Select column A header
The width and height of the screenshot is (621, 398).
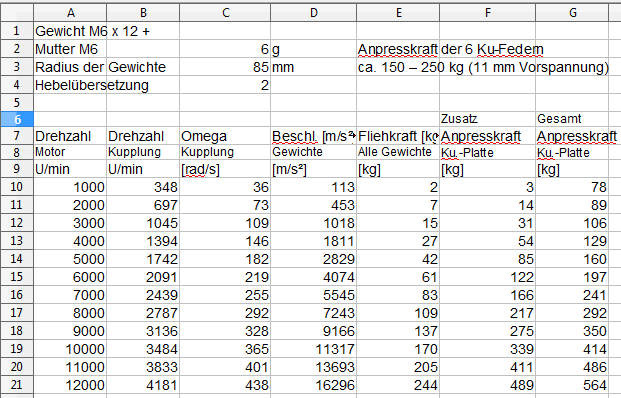tap(70, 13)
